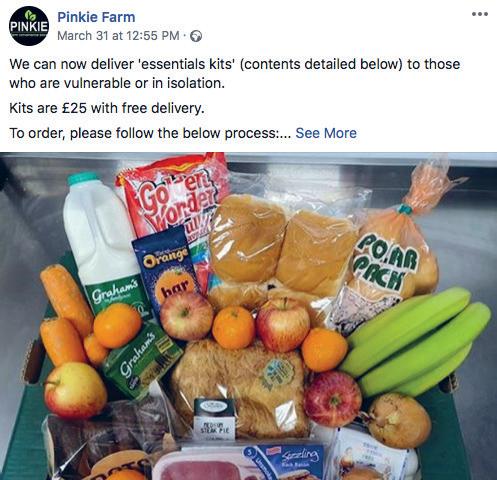Image resolution: width=497 pixels, height=480 pixels.
Task: Click the 'To order, please follow' line
Action: [150, 133]
